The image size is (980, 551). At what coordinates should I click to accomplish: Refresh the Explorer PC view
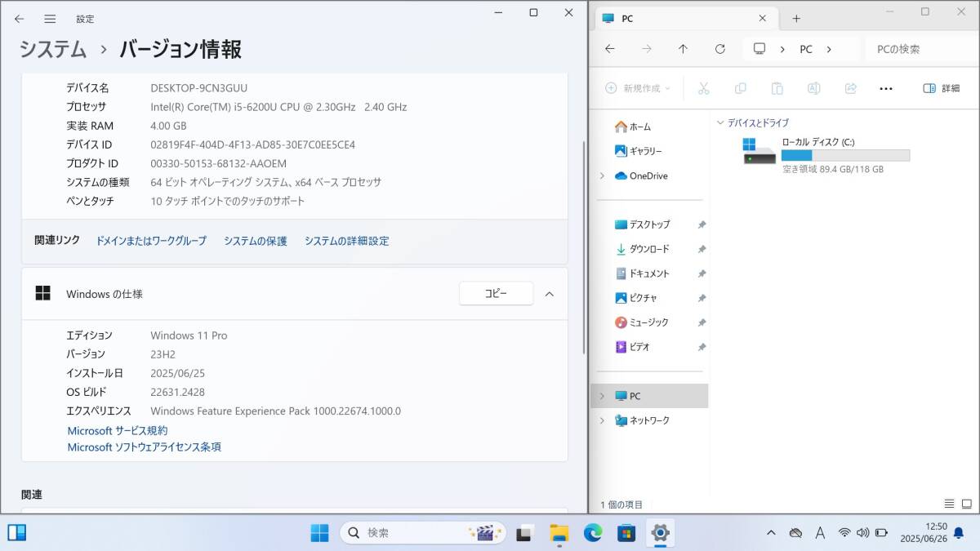pos(719,49)
